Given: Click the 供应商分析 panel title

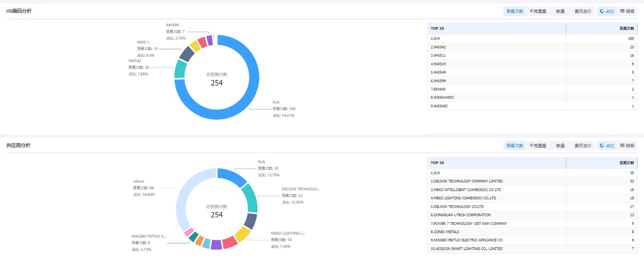Looking at the screenshot, I should (x=18, y=145).
